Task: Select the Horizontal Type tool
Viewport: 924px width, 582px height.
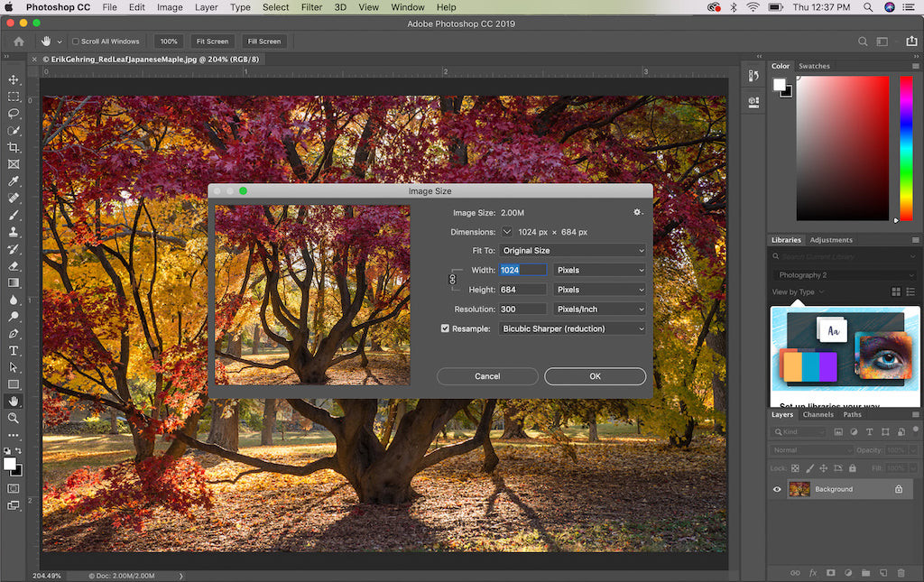Action: tap(14, 350)
